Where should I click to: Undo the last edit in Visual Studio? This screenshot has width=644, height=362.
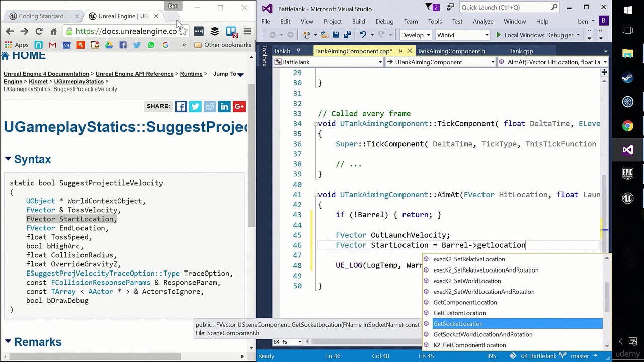coord(362,35)
